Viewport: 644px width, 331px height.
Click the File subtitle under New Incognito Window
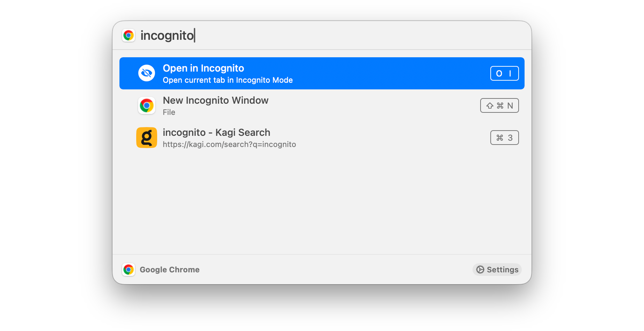169,112
